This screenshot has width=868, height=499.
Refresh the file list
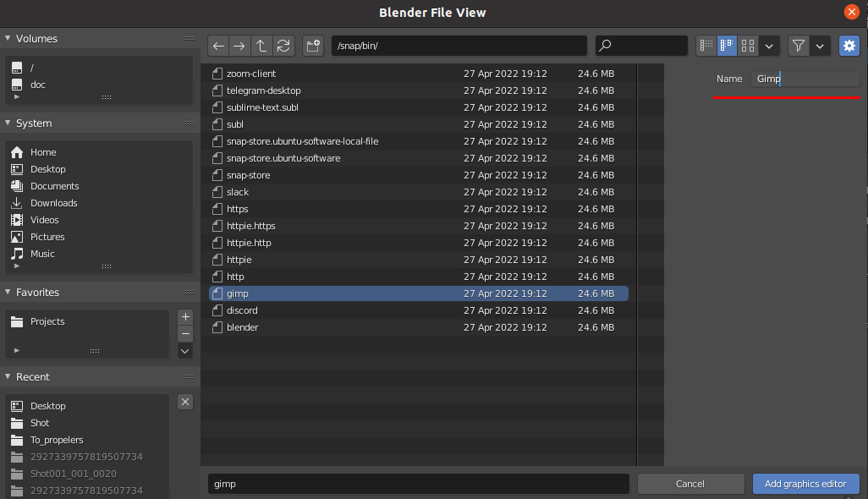click(x=283, y=46)
